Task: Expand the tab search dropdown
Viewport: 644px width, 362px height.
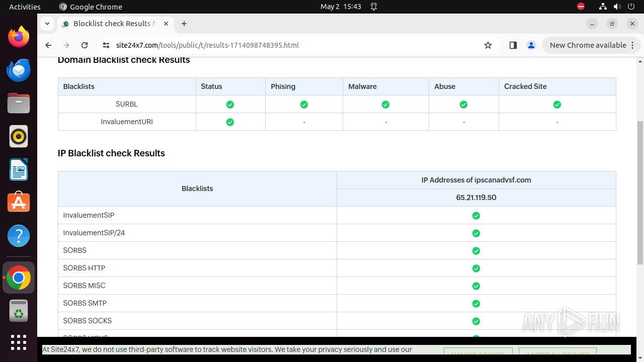Action: 47,24
